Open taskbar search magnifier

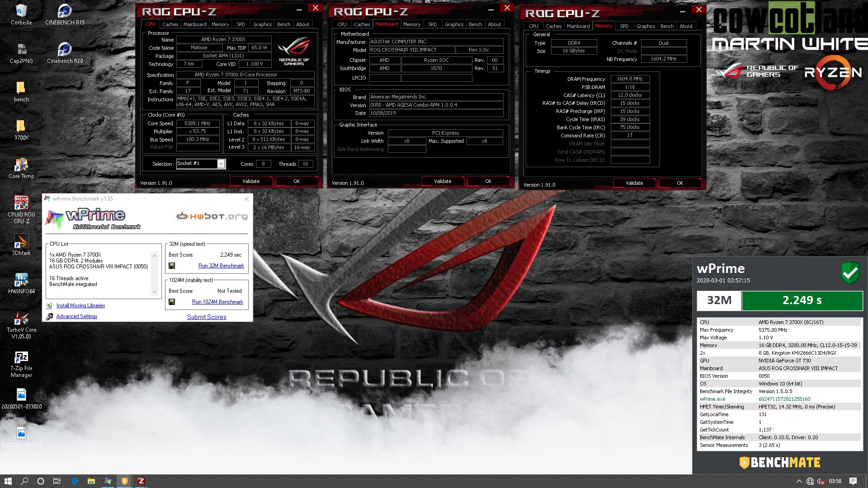click(24, 481)
